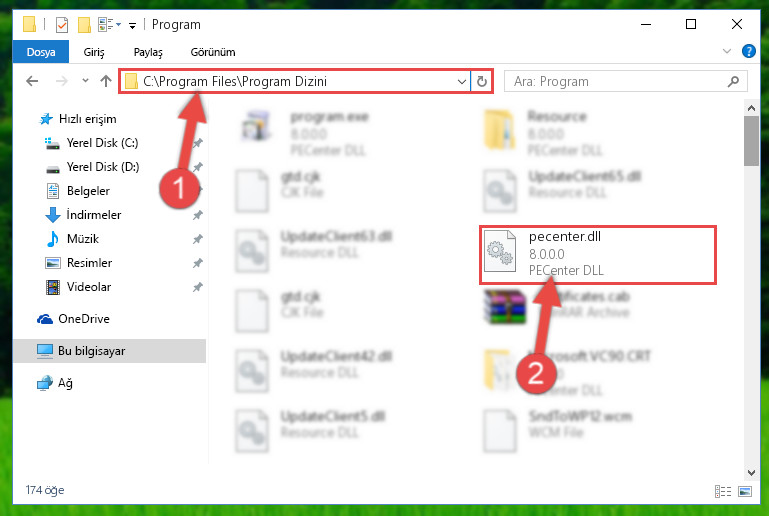The image size is (769, 516).
Task: Click the Properties icon in title bar
Action: coord(62,25)
